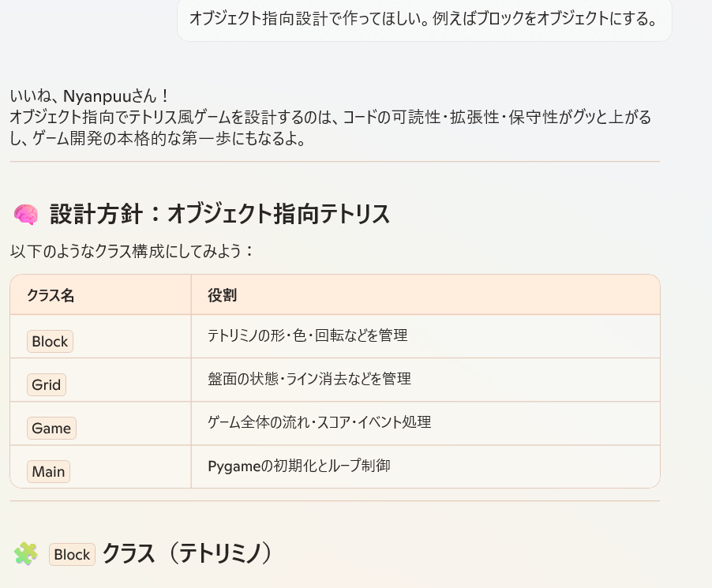This screenshot has height=588, width=712.
Task: Click the Block tag in the bottom heading
Action: tap(72, 554)
